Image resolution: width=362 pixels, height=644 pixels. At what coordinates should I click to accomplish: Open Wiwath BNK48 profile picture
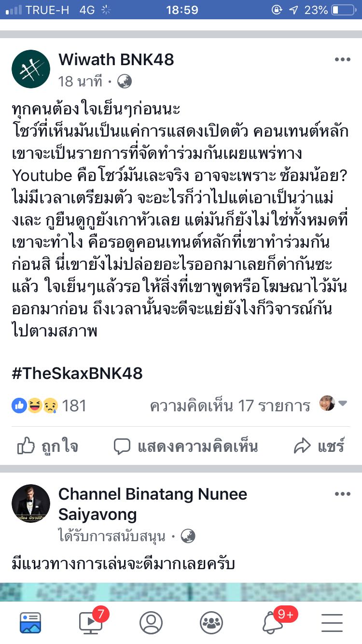pyautogui.click(x=31, y=69)
